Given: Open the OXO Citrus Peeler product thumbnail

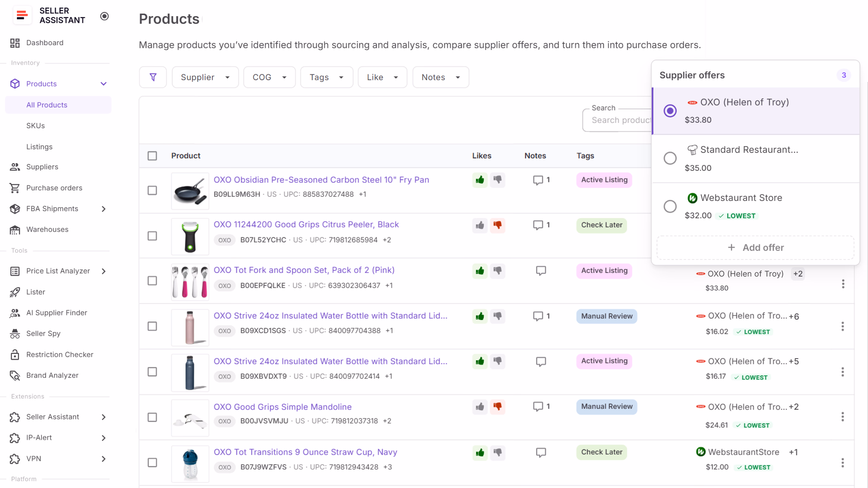Looking at the screenshot, I should 190,236.
